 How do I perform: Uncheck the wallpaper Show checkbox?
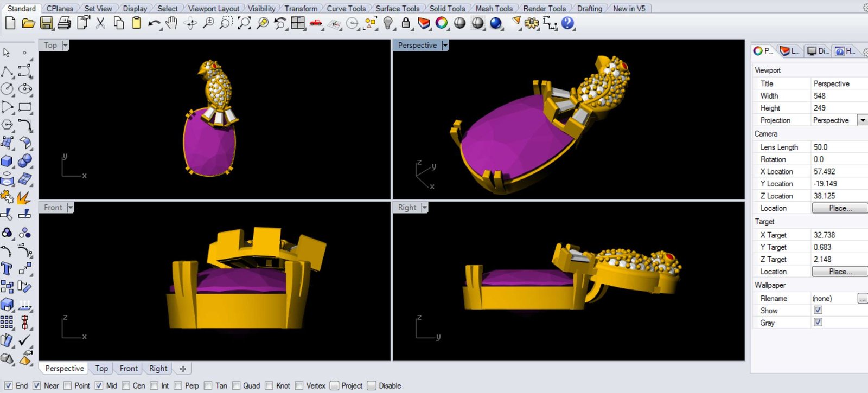[x=818, y=310]
